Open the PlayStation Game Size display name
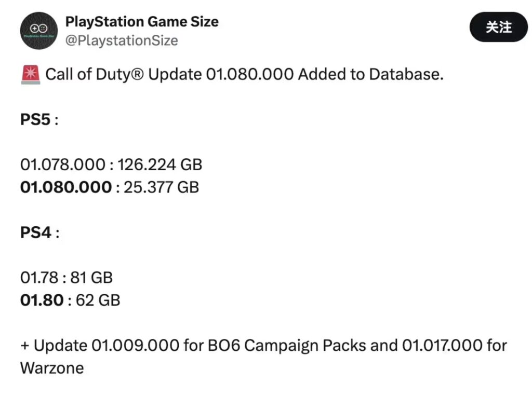The width and height of the screenshot is (532, 397). pyautogui.click(x=142, y=22)
